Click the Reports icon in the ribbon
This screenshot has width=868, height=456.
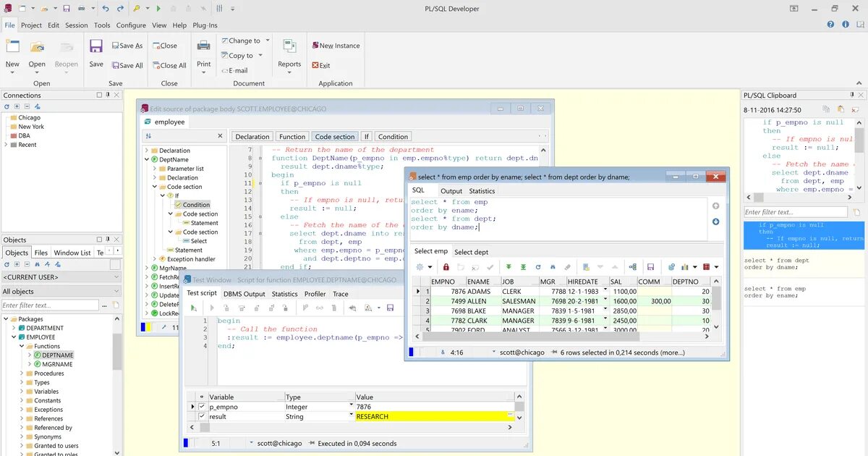[289, 46]
